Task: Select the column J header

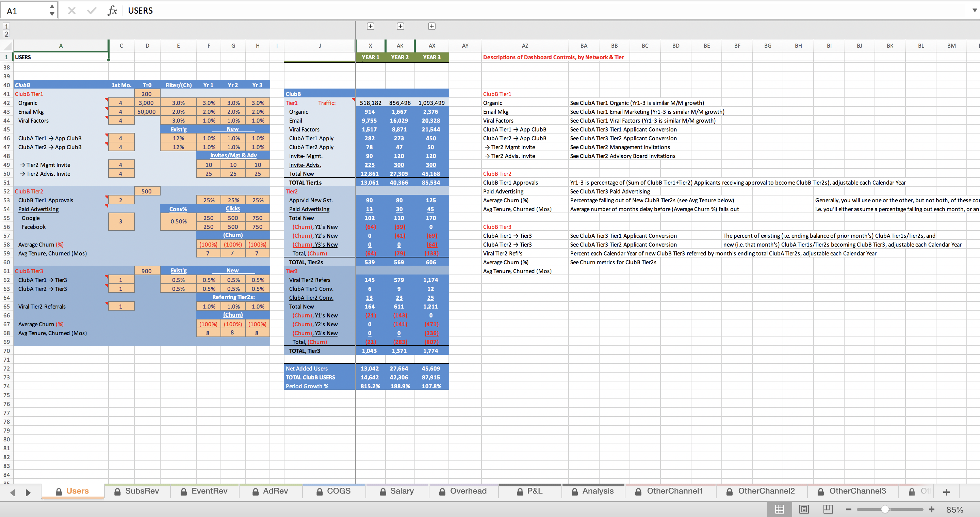Action: 320,46
